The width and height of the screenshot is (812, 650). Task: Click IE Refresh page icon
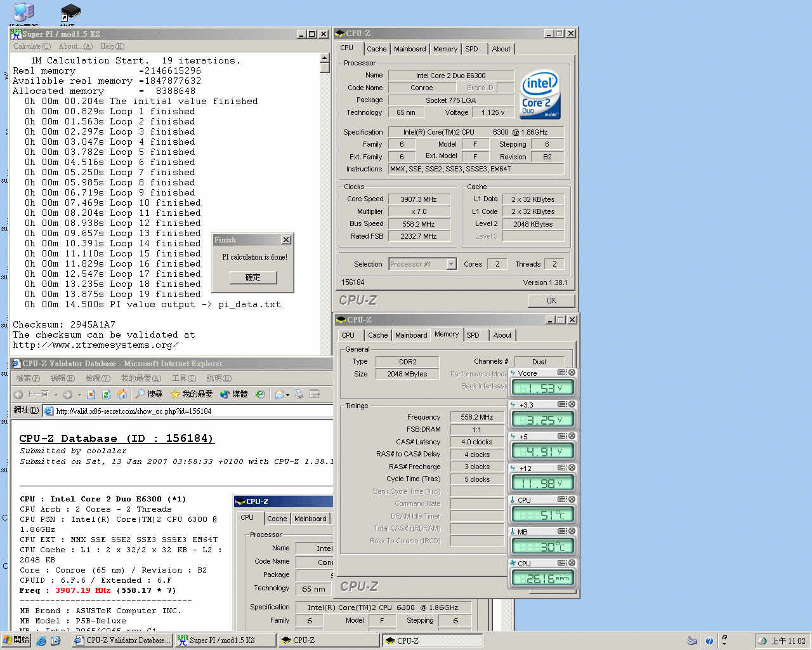[x=106, y=394]
